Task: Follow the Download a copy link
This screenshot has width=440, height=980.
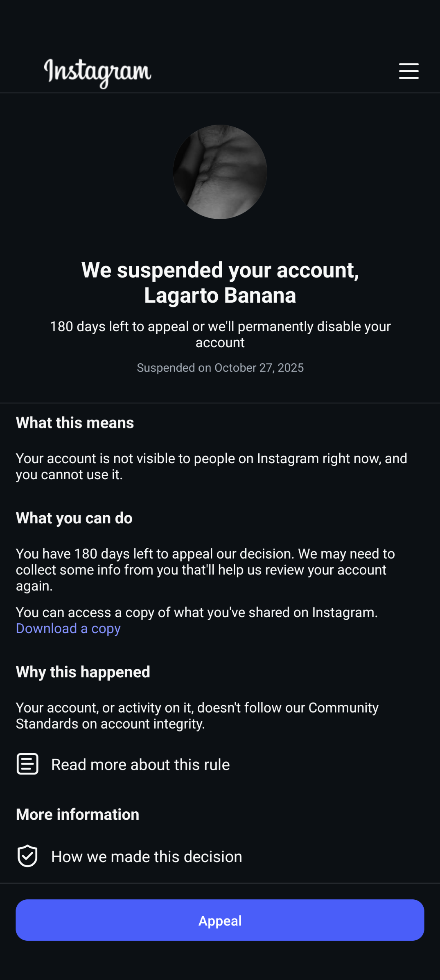Action: (x=68, y=629)
